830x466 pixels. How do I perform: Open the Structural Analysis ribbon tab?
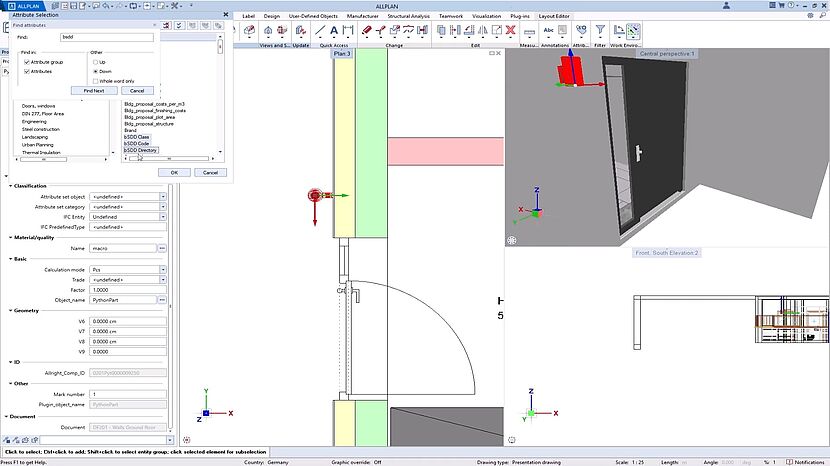point(408,16)
